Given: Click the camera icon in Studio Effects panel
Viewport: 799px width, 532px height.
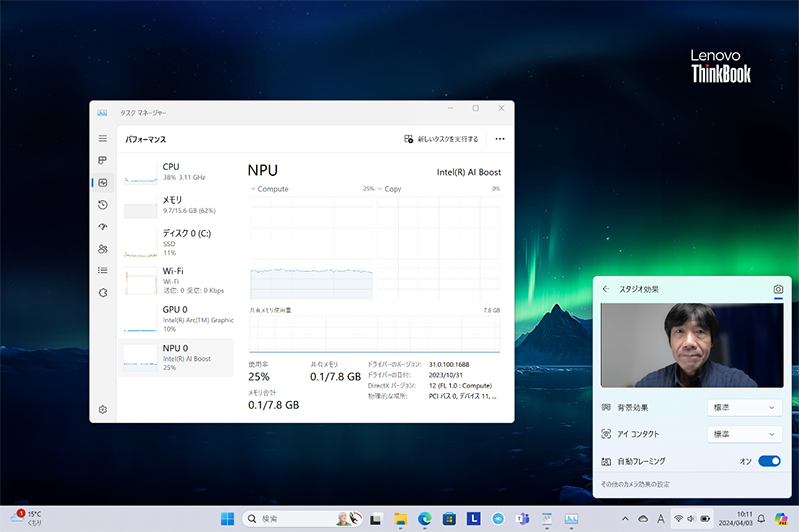Looking at the screenshot, I should pos(778,289).
